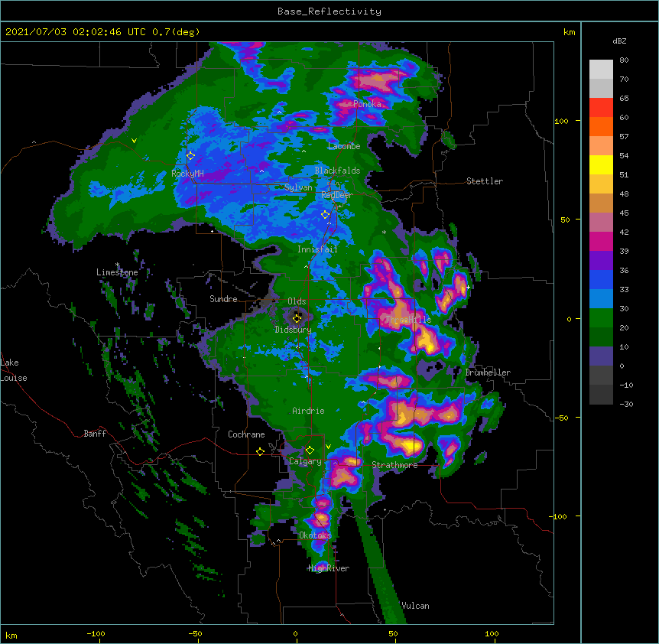659x644 pixels.
Task: Click the 0.7(deg) elevation angle text
Action: coord(176,32)
